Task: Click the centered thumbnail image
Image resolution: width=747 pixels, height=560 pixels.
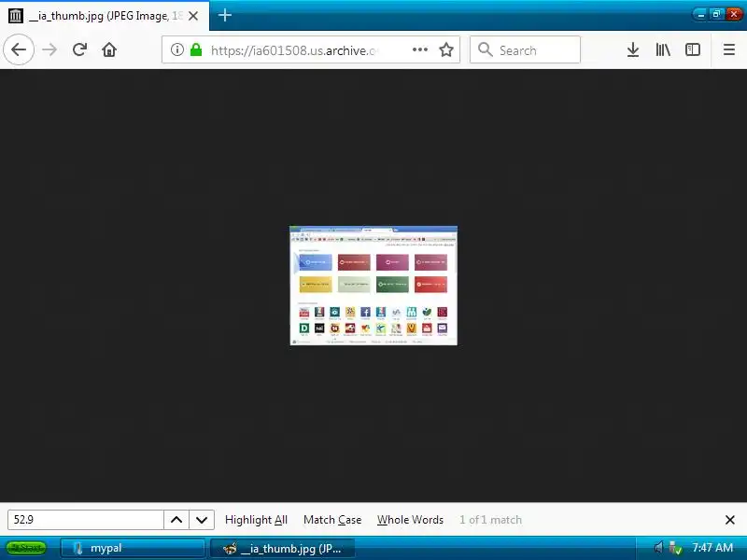Action: 373,286
